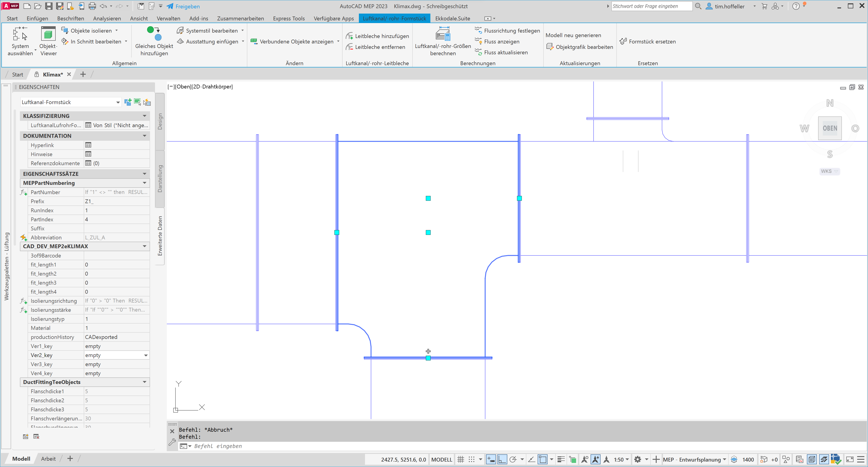Viewport: 868px width, 467px height.
Task: Click remove property sets icon at palette bottom
Action: [x=36, y=436]
